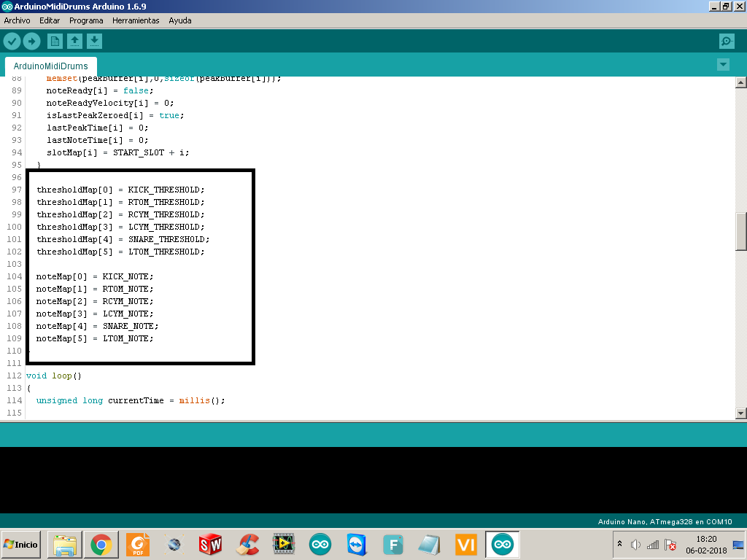Open SolidWorks from the taskbar
This screenshot has width=747, height=560.
click(x=210, y=545)
